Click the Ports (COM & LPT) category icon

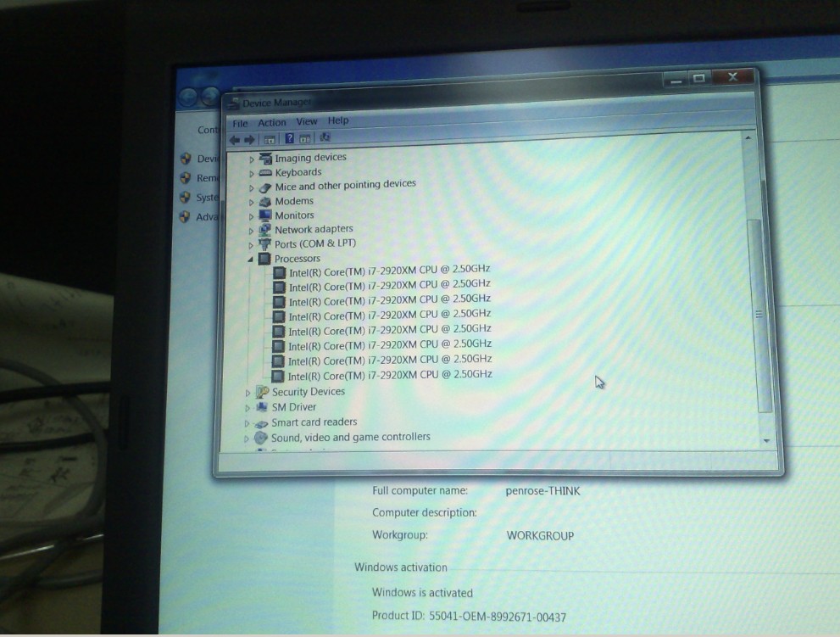(264, 244)
